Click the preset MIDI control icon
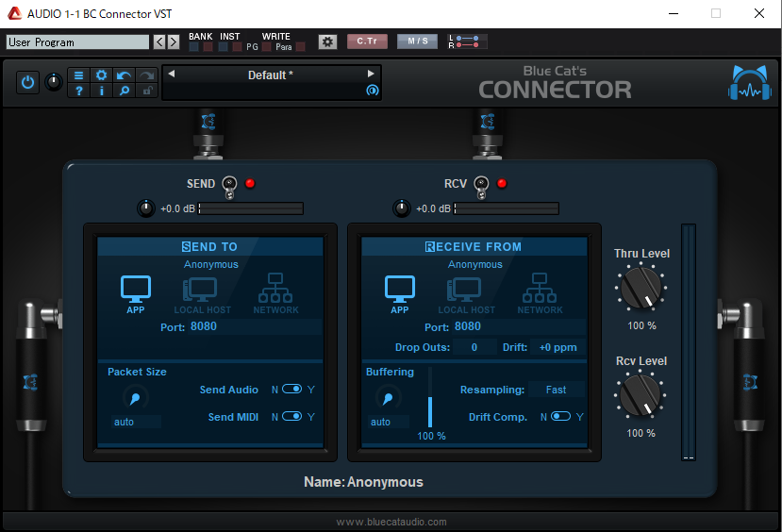The height and width of the screenshot is (532, 782). coord(372,91)
